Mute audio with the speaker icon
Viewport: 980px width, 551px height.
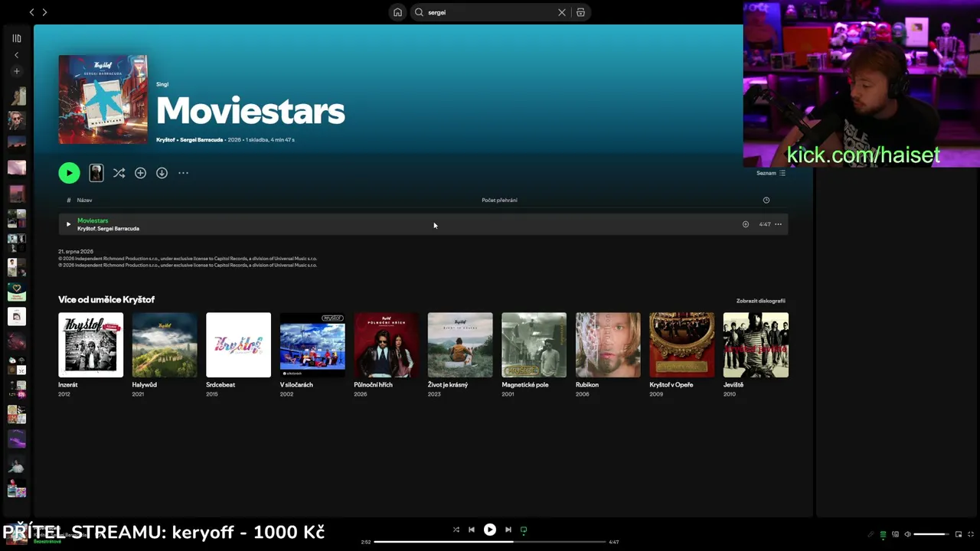coord(907,534)
